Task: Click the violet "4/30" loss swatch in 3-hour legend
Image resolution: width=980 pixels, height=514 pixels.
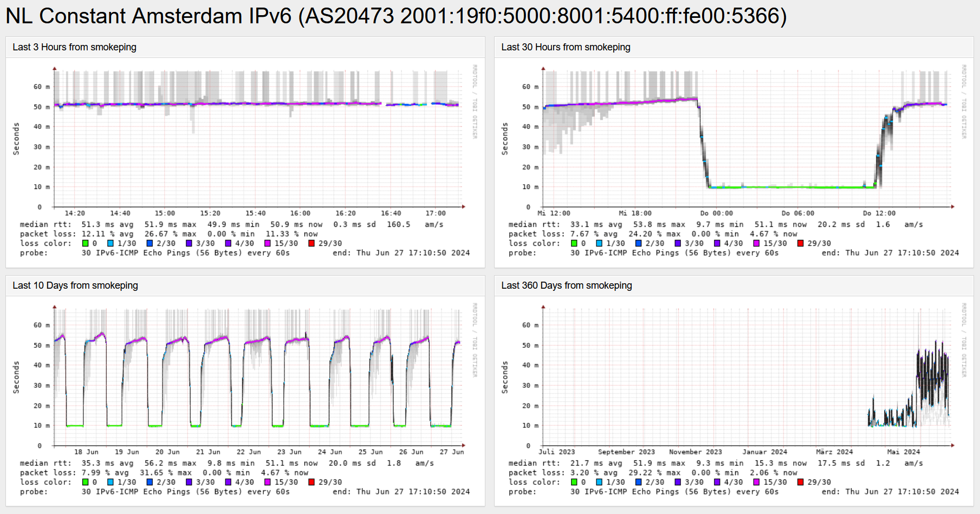Action: (x=227, y=243)
